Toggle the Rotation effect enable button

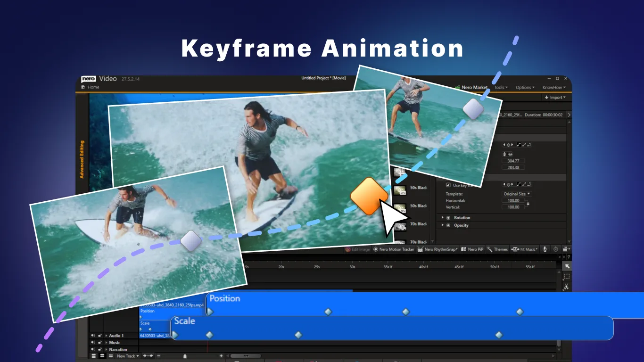(x=448, y=218)
